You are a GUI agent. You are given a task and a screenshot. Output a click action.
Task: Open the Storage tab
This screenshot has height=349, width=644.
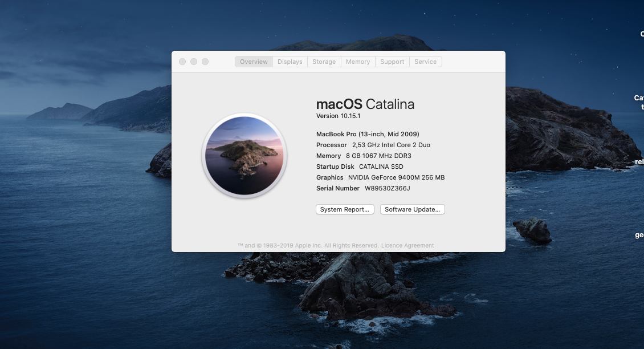click(324, 62)
